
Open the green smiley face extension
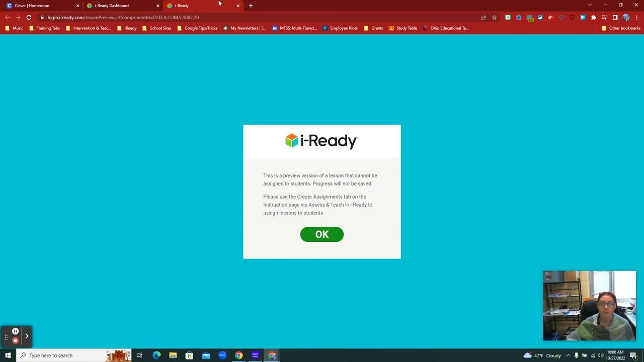[x=508, y=18]
